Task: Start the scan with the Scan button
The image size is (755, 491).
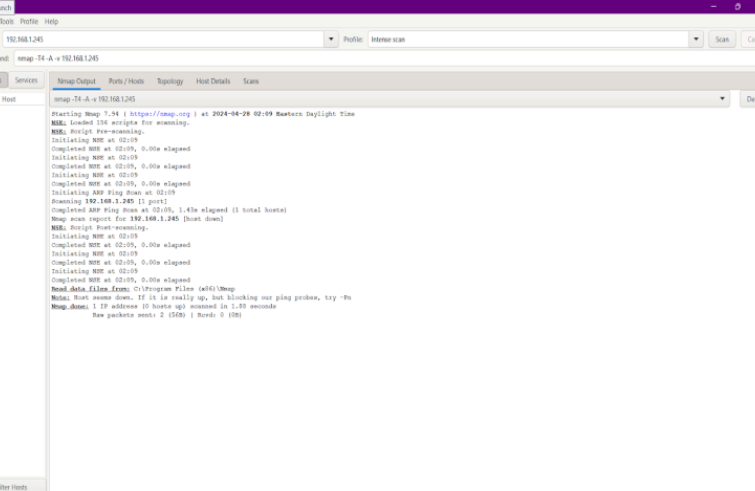Action: point(722,39)
